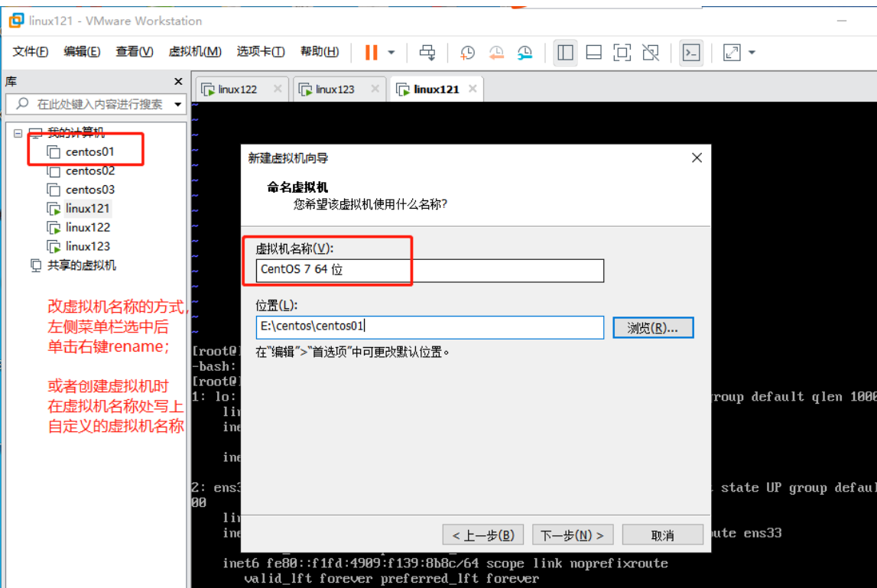877x588 pixels.
Task: Close the linux122 tab
Action: [278, 89]
